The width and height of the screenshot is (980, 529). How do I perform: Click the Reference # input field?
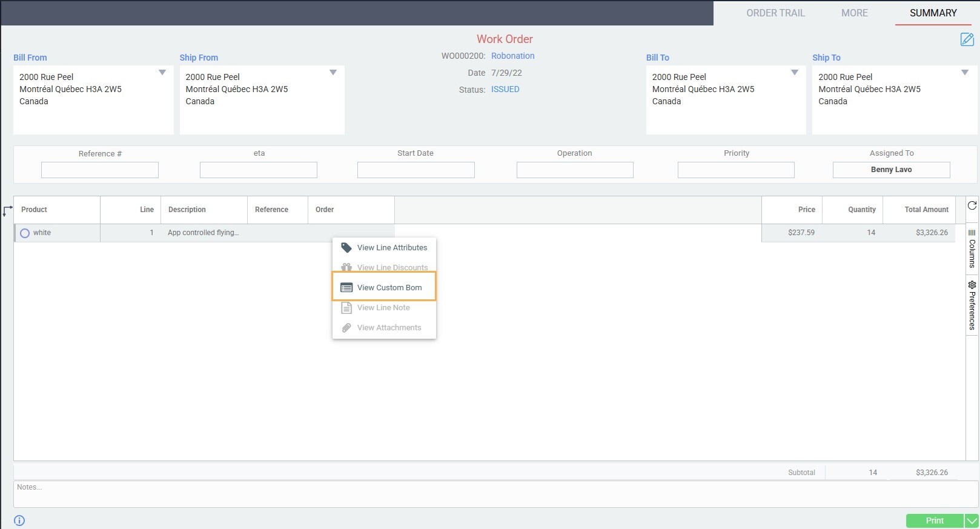coord(100,170)
